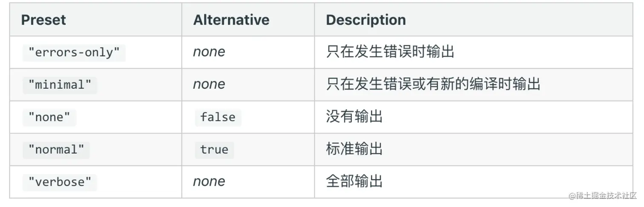Screen dimensions: 644x207
Task: Click none alternative in minimal row
Action: pos(209,85)
